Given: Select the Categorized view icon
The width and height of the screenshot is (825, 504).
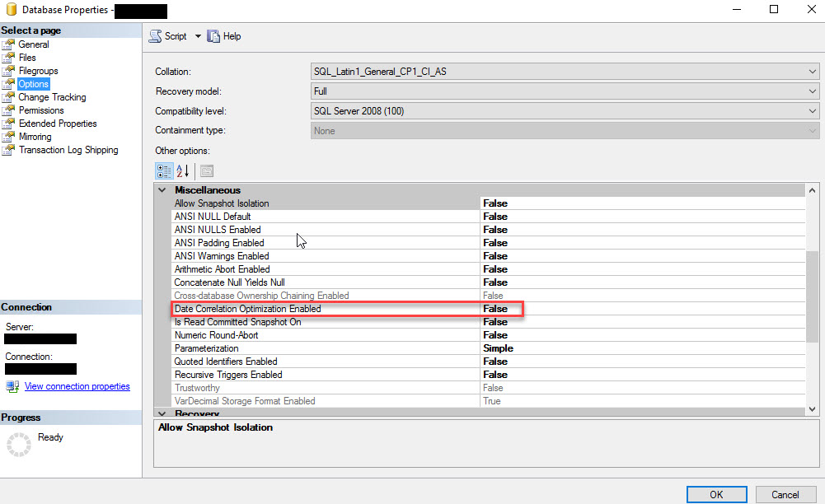Looking at the screenshot, I should click(x=164, y=171).
